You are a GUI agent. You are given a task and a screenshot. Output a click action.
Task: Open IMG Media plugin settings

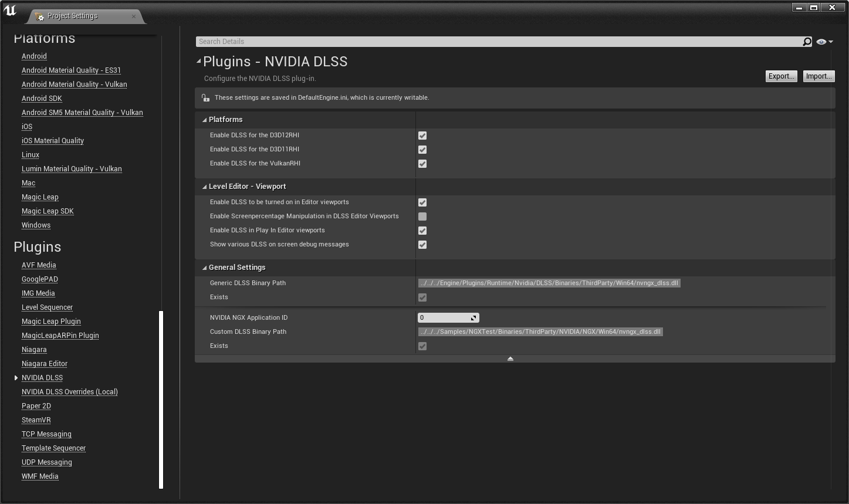click(38, 293)
